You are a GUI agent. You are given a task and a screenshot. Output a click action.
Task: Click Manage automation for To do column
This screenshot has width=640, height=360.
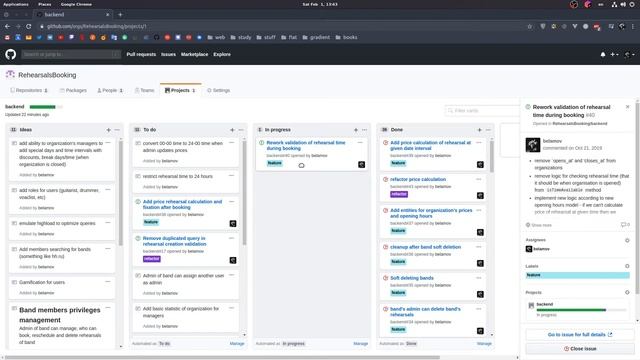pos(237,344)
